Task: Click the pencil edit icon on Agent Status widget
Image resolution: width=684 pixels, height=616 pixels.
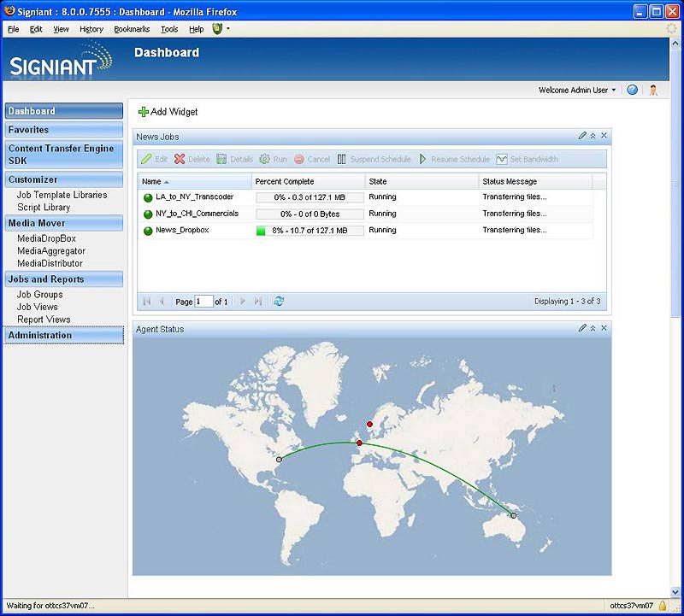Action: point(582,328)
